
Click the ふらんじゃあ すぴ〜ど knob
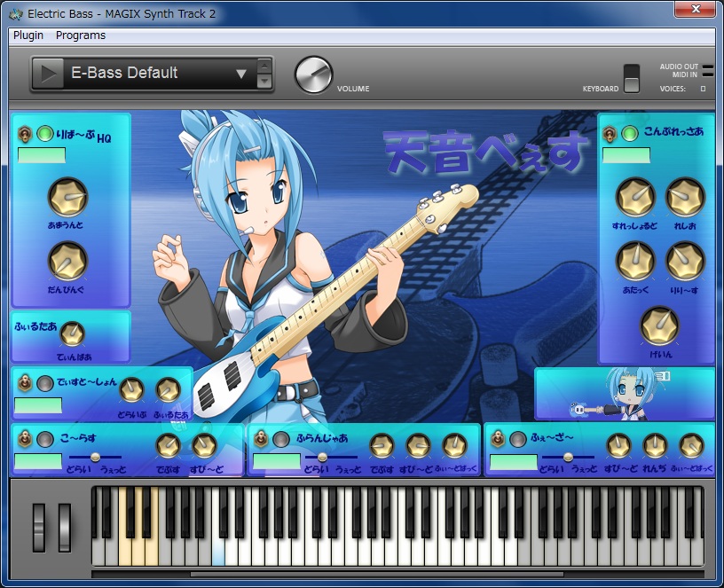pos(418,445)
